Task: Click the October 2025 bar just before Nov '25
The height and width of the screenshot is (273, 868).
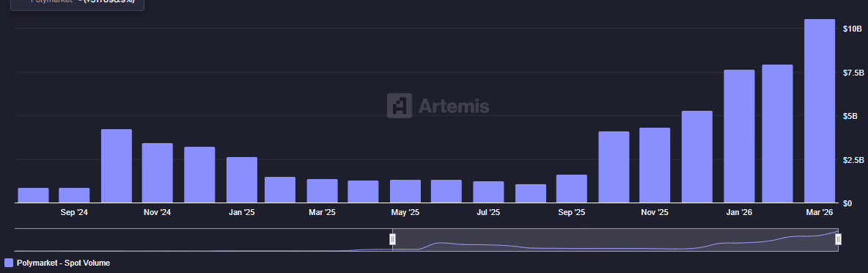Action: [x=614, y=167]
